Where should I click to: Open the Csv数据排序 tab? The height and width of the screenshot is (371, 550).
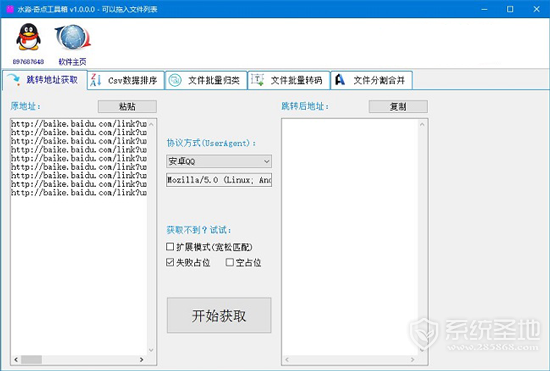click(x=126, y=80)
